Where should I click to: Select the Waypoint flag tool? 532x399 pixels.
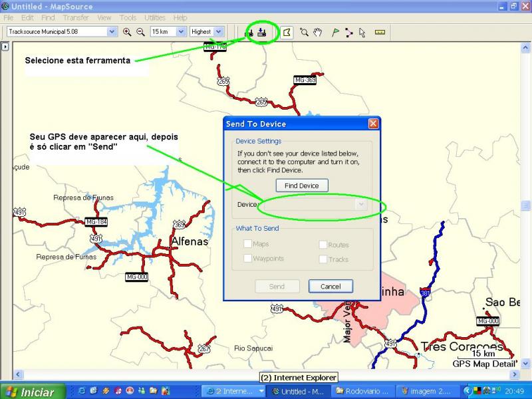tap(335, 32)
